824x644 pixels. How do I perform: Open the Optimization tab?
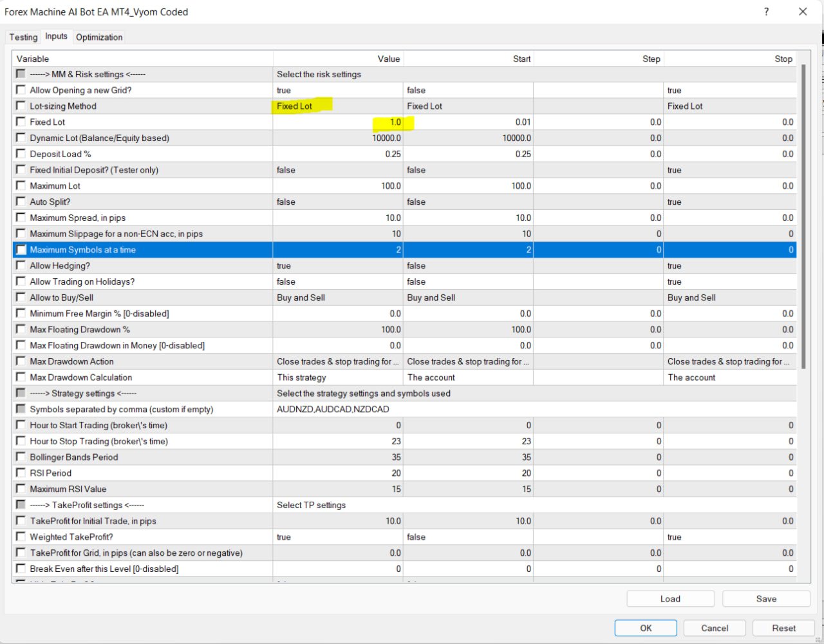point(98,37)
